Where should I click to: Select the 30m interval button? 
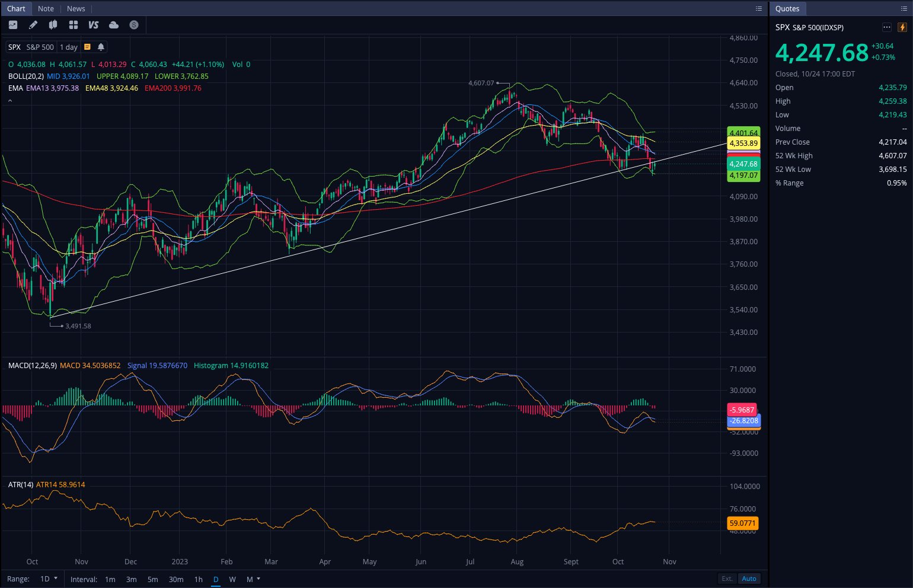click(x=176, y=579)
